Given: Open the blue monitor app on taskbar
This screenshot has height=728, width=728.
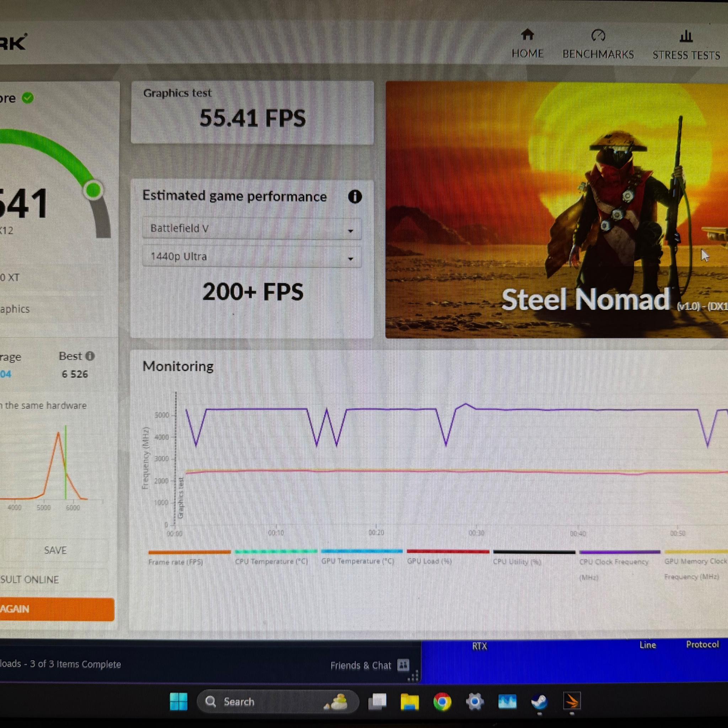Looking at the screenshot, I should tap(507, 702).
